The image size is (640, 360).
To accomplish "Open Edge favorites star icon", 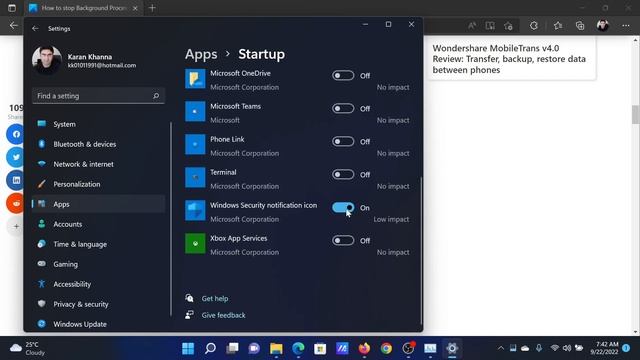I will 558,26.
